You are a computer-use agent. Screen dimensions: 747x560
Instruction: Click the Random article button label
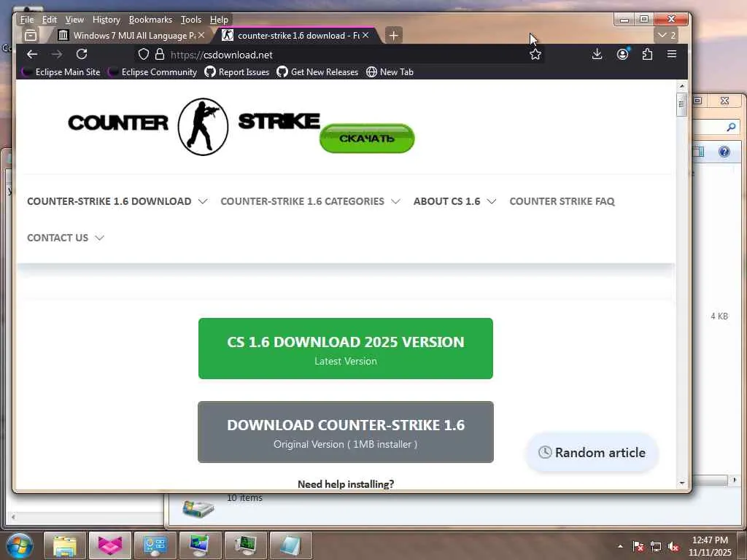click(x=600, y=452)
